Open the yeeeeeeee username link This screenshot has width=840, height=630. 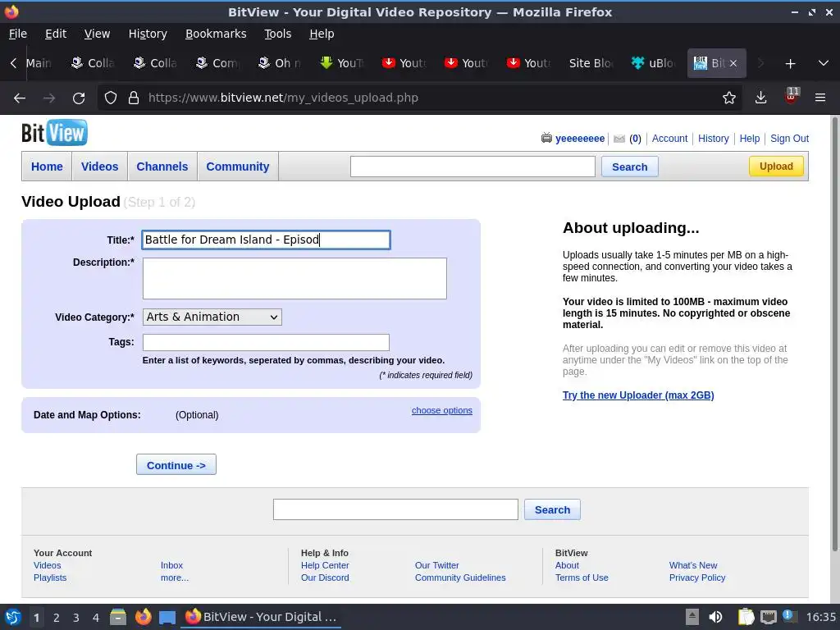click(580, 139)
